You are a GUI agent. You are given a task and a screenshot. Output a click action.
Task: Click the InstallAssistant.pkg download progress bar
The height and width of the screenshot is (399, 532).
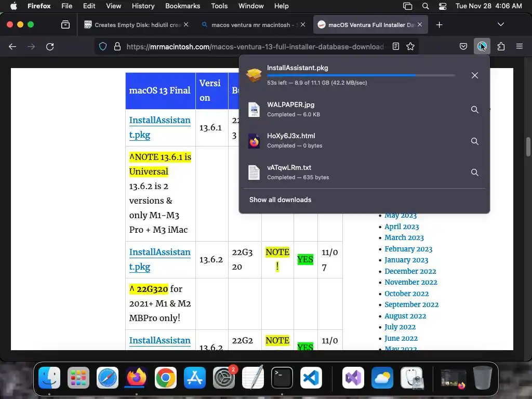tap(361, 75)
